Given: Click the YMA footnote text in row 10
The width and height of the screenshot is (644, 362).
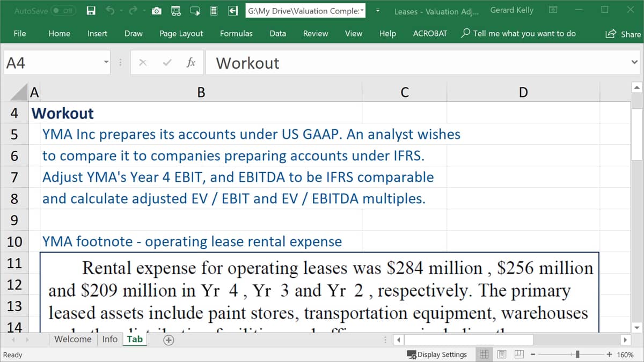Looking at the screenshot, I should pos(192,241).
